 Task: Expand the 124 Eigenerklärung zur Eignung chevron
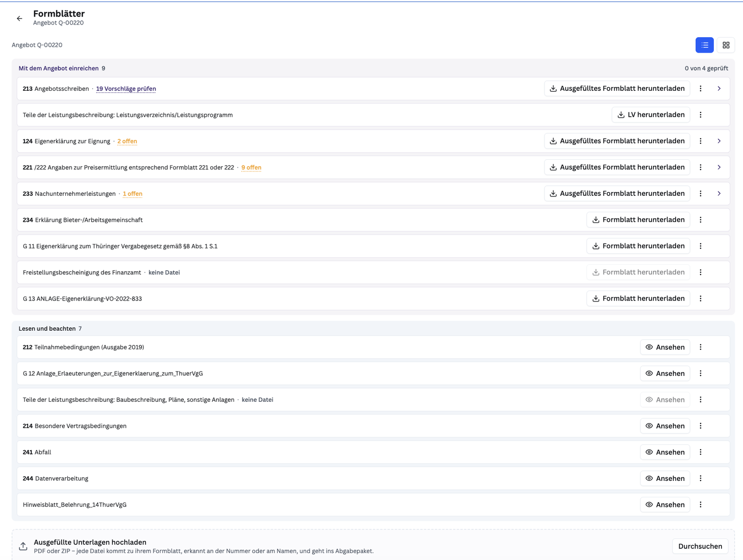coord(719,141)
